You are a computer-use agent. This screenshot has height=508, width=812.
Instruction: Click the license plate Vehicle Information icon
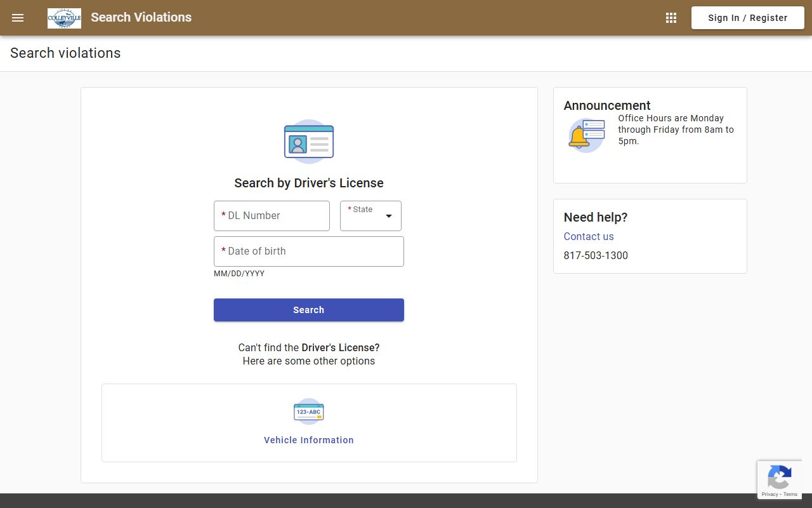pyautogui.click(x=309, y=411)
